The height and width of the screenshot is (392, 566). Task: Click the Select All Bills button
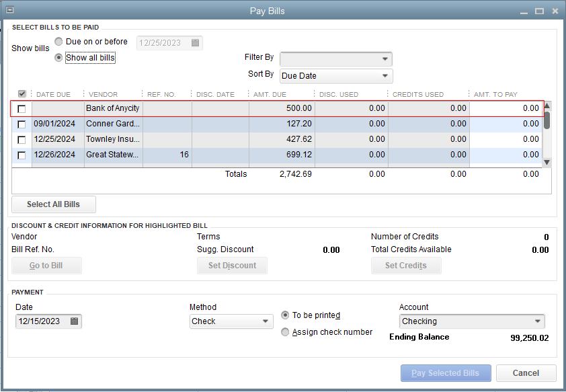pos(53,204)
